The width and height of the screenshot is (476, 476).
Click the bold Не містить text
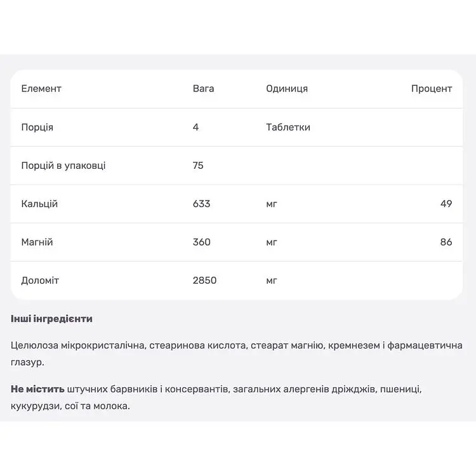[37, 389]
